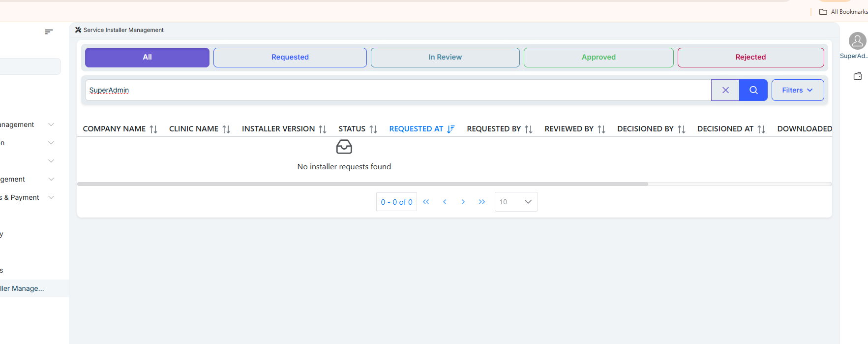
Task: Go to the last page of results
Action: point(481,202)
